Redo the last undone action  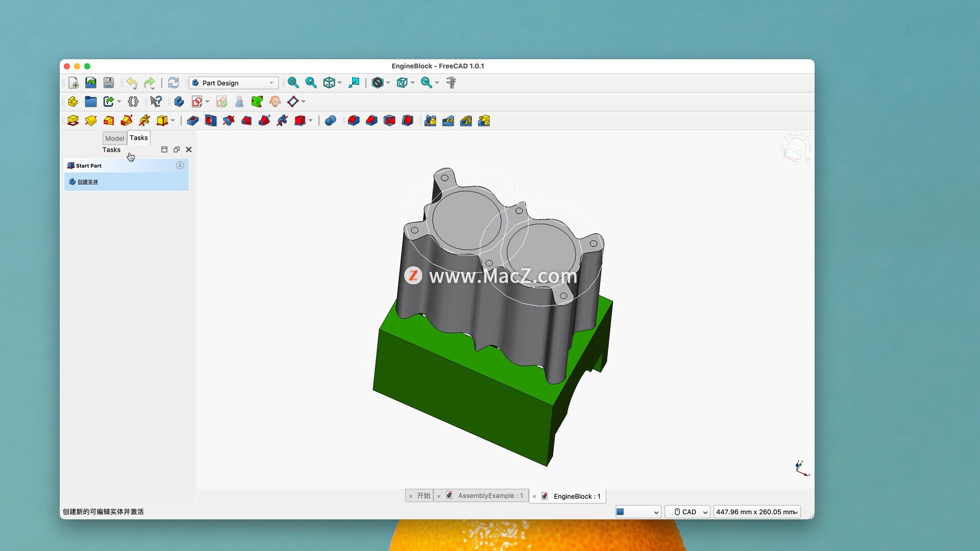pos(150,83)
